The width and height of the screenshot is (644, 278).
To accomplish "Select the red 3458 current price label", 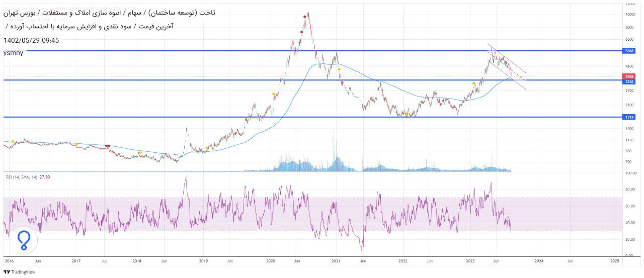I will pyautogui.click(x=628, y=76).
